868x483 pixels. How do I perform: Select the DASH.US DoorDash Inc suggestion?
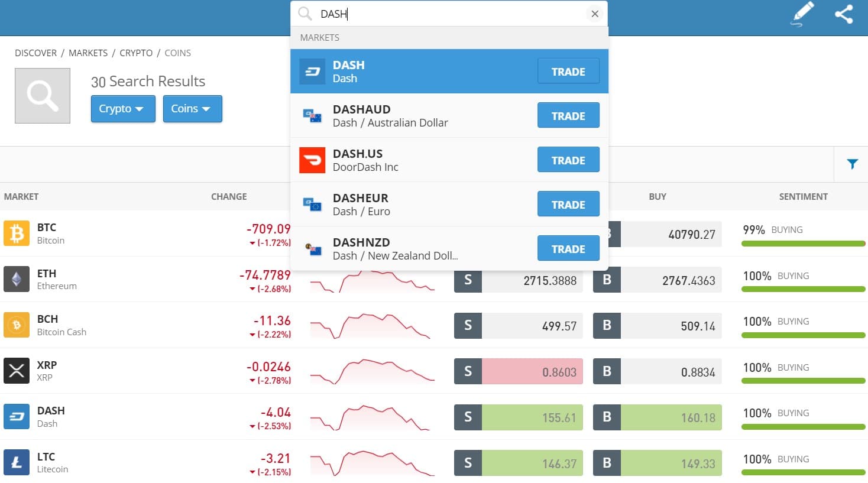click(x=449, y=160)
